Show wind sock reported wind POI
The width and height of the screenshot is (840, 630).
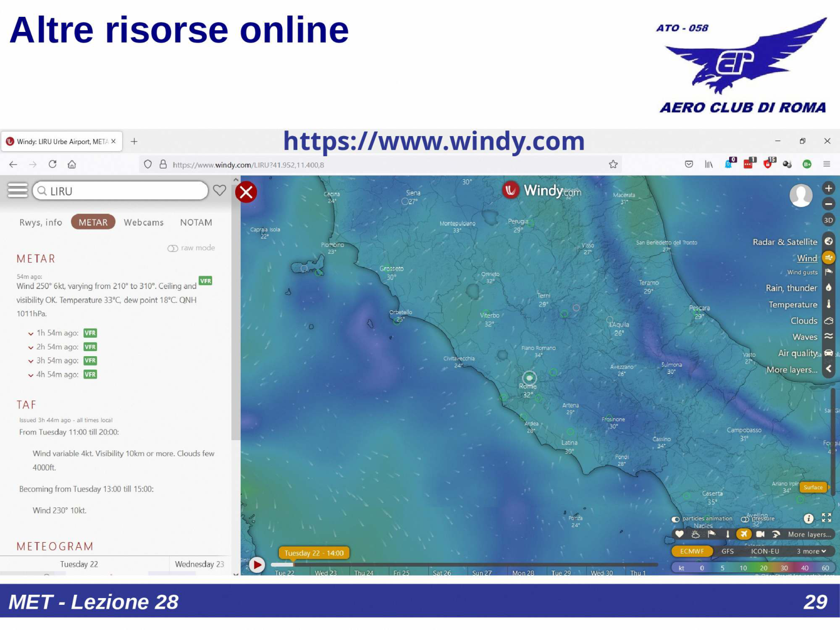pos(711,534)
